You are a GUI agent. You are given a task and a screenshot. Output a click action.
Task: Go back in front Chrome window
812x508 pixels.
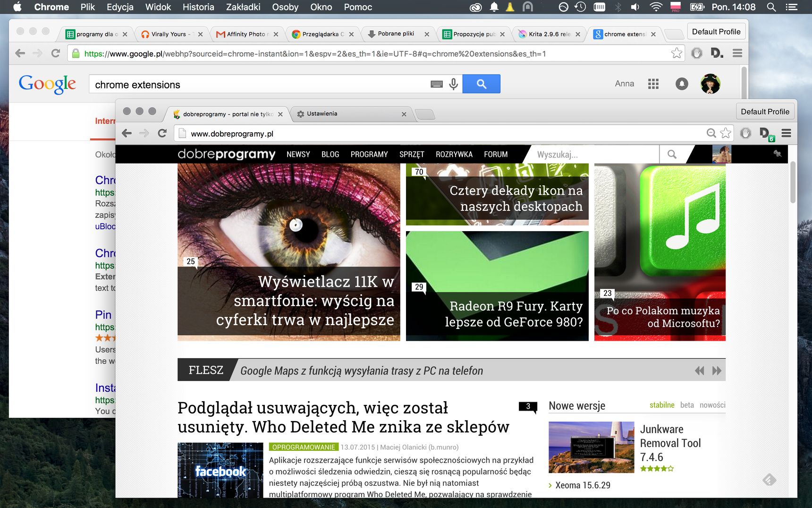(127, 133)
